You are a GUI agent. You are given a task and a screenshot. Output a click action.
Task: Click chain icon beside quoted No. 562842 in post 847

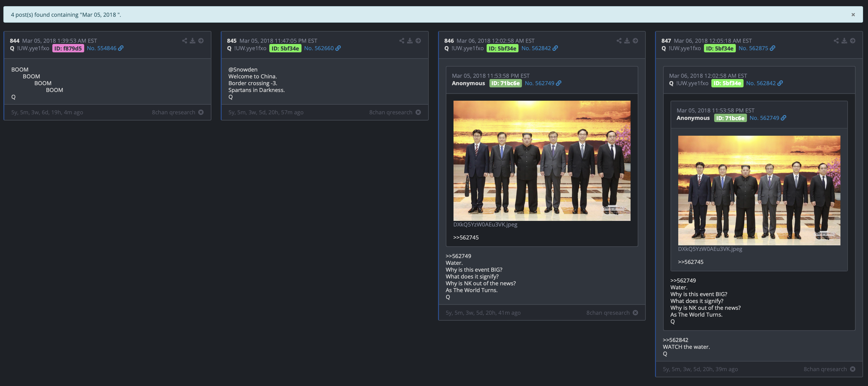point(780,83)
